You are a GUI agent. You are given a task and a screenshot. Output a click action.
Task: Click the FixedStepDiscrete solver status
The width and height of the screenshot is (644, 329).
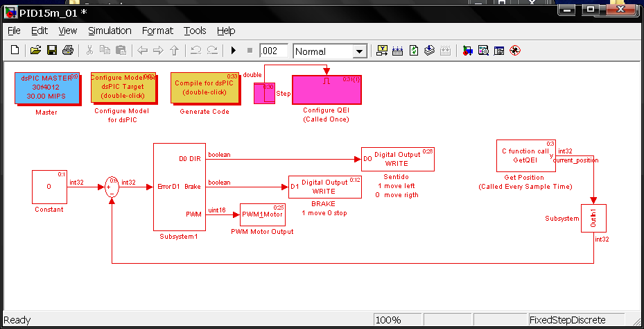pyautogui.click(x=576, y=320)
